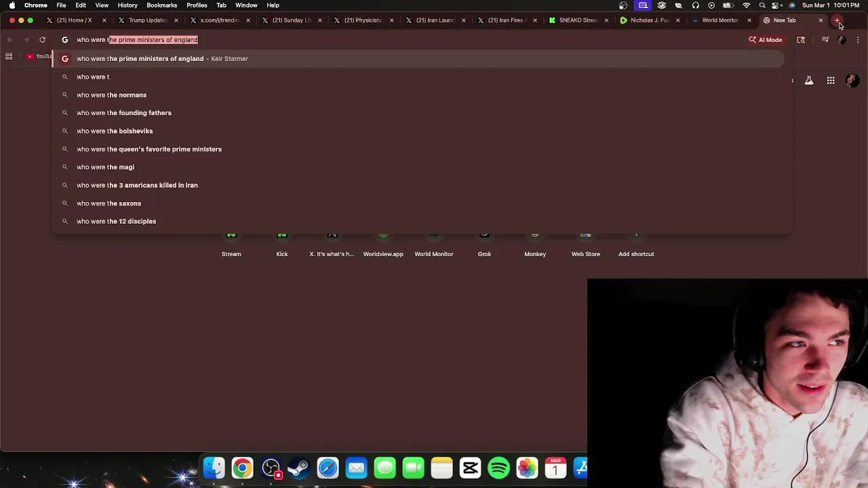Image resolution: width=868 pixels, height=488 pixels.
Task: Switch to the Nicholas J. Fuentes tab
Action: pyautogui.click(x=649, y=20)
